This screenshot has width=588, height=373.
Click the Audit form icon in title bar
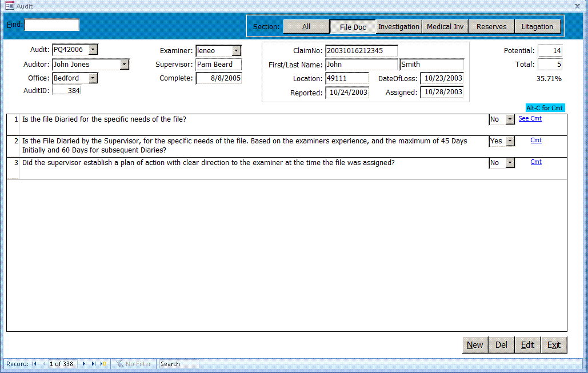[x=9, y=6]
